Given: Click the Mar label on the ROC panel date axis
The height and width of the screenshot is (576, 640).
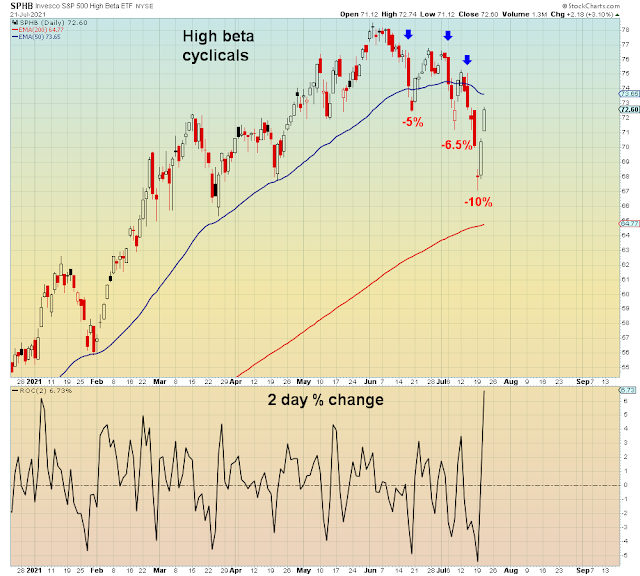Looking at the screenshot, I should [x=160, y=570].
